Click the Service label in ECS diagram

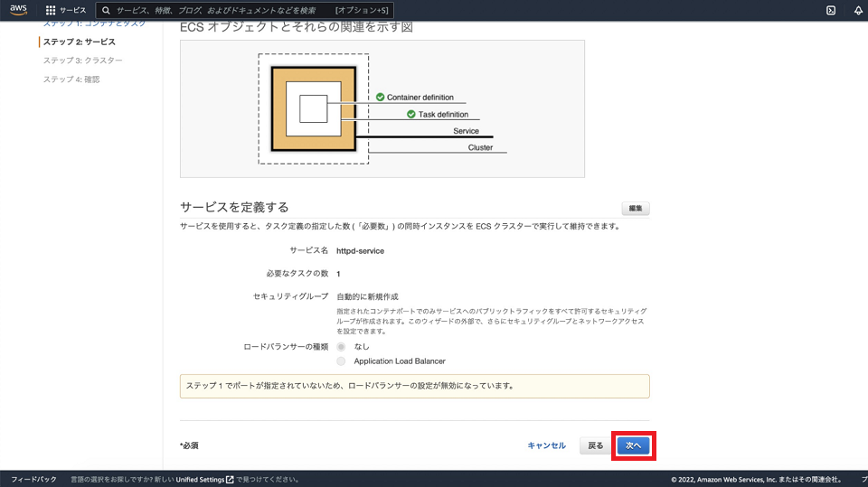pos(467,131)
